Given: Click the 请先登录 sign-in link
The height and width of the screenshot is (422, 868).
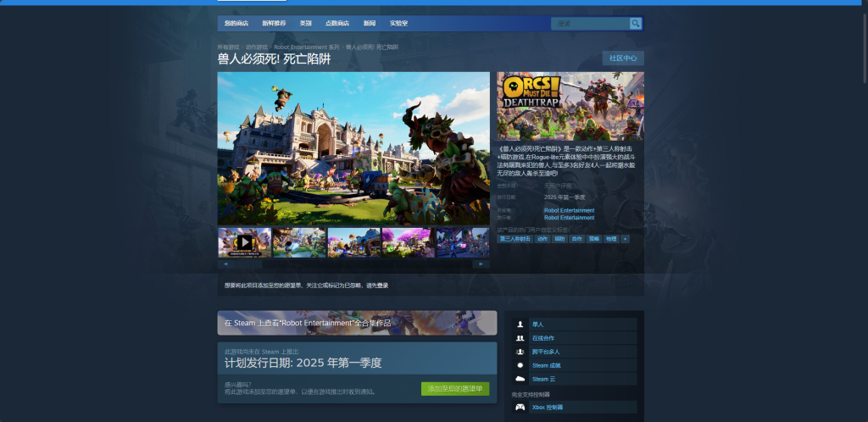Looking at the screenshot, I should point(377,286).
